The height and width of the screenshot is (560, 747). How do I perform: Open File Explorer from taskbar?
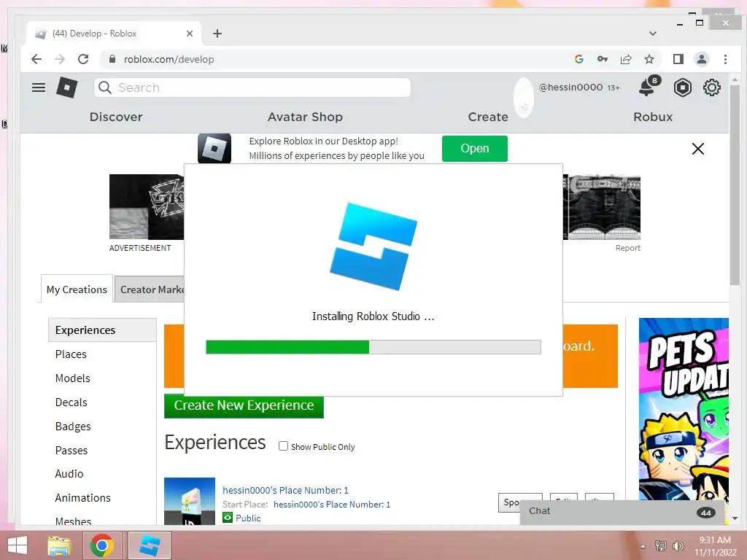click(x=59, y=545)
